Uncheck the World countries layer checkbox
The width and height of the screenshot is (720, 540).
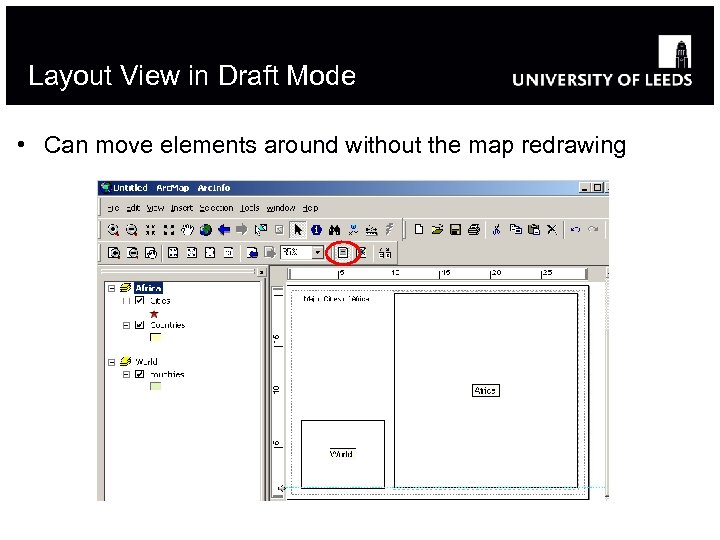point(140,374)
